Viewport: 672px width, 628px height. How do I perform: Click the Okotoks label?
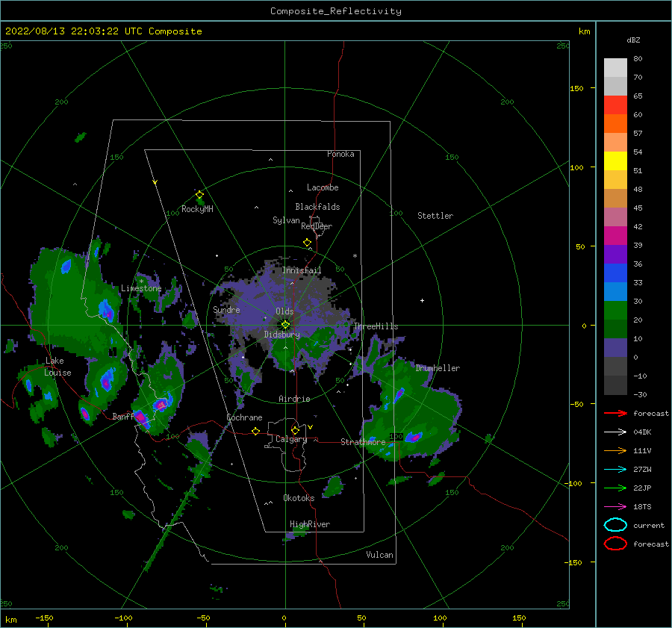[x=299, y=498]
